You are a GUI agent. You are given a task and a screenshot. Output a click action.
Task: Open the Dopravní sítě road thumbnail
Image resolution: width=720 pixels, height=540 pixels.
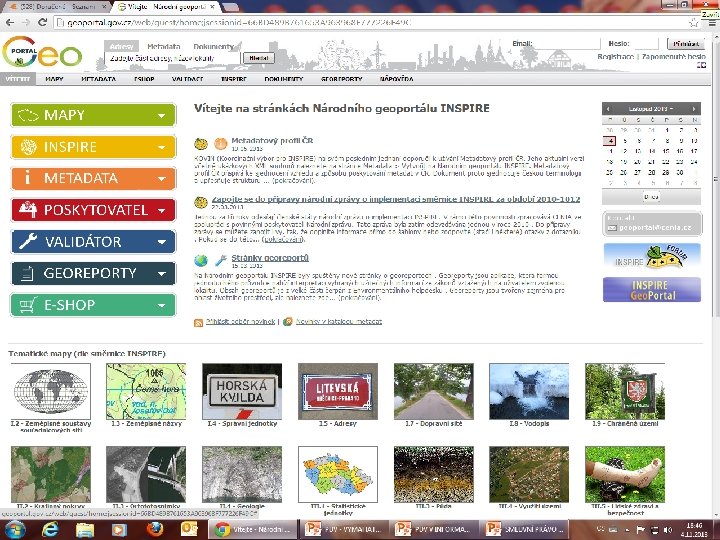pos(433,391)
